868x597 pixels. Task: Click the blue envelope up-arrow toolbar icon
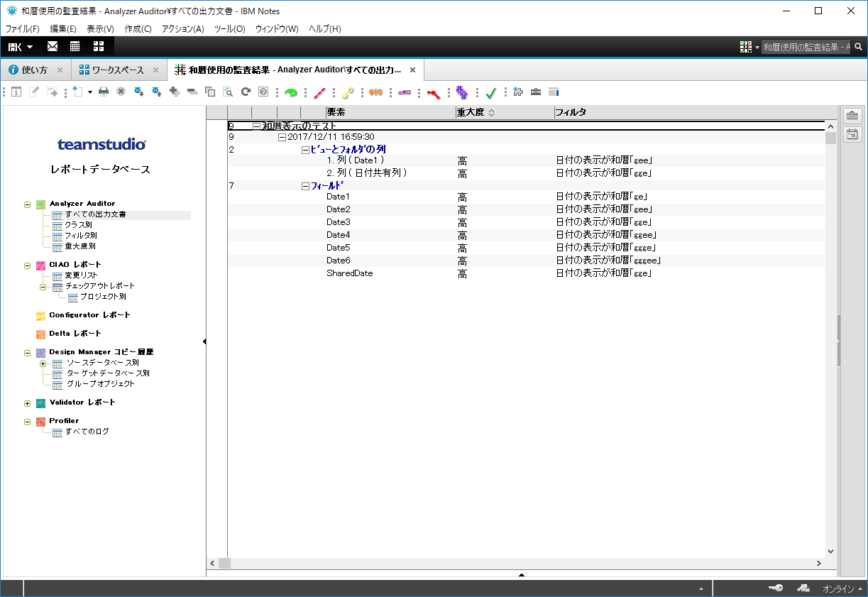[x=157, y=92]
